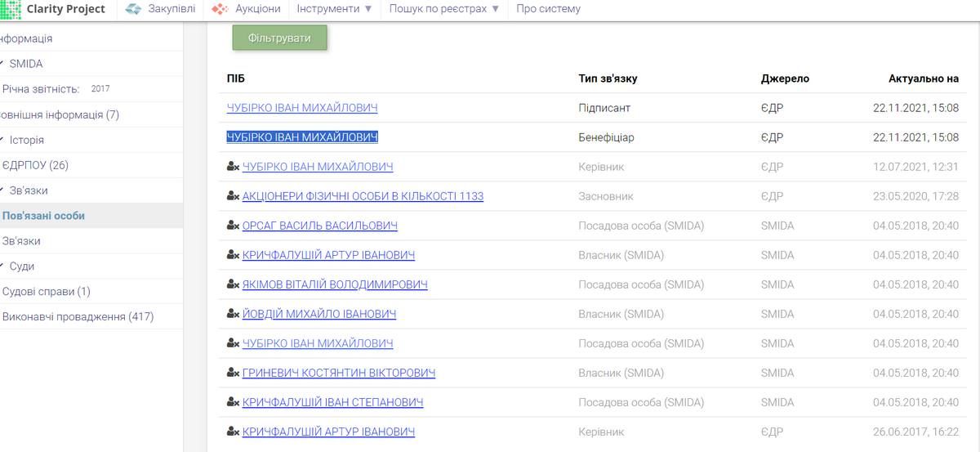The width and height of the screenshot is (980, 452).
Task: Click the inactive-person icon beside ЯКІМОВ ВІТАЛІЙ ВОЛОДИМИРОВИЧ
Action: pos(233,284)
